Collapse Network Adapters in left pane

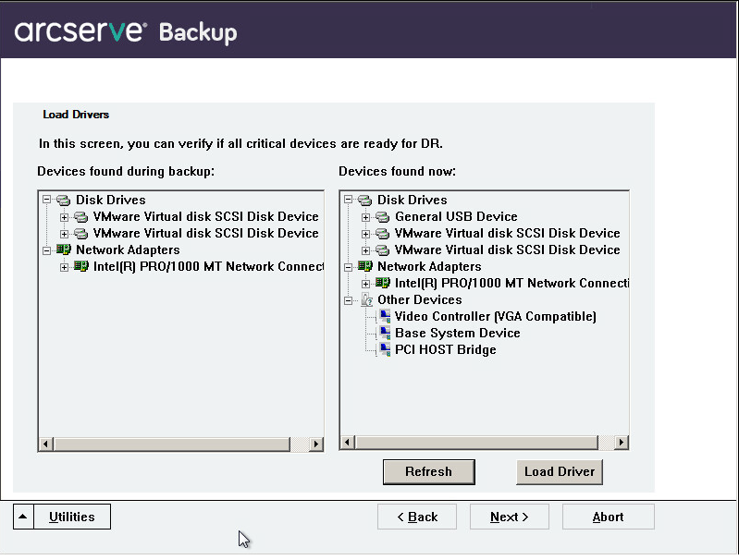pyautogui.click(x=47, y=250)
